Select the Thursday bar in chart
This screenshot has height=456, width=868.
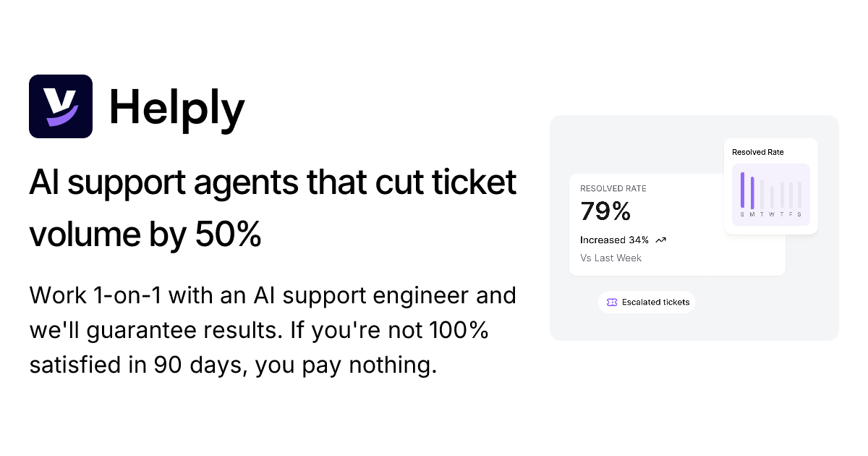781,195
